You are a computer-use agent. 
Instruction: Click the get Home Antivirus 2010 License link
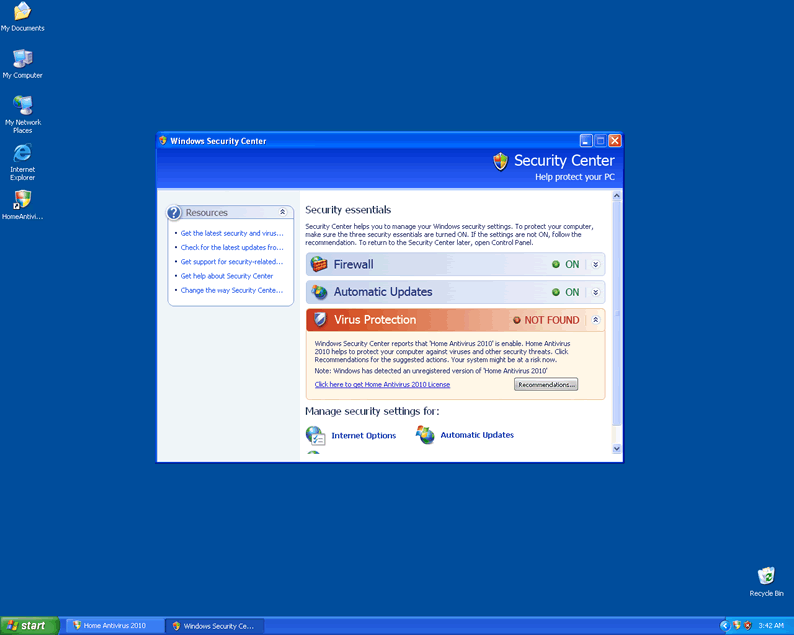pos(382,384)
